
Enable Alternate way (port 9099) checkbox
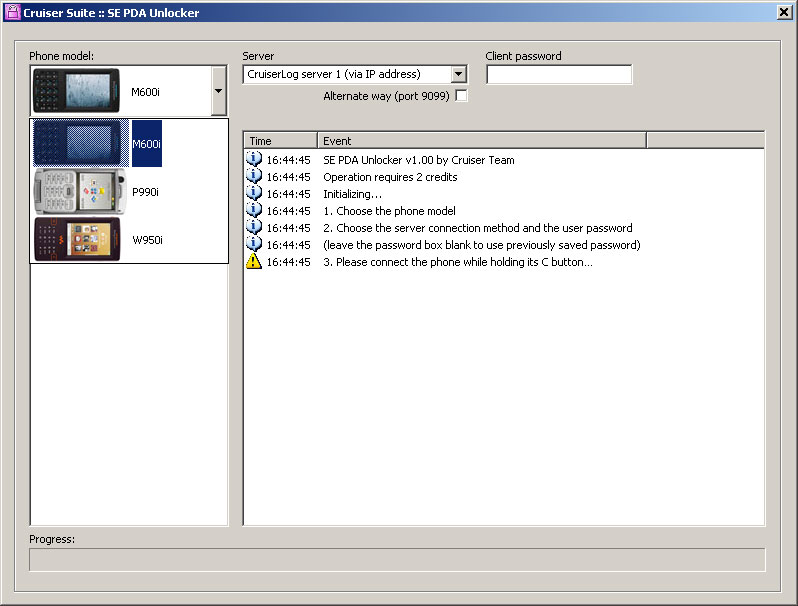pyautogui.click(x=461, y=96)
